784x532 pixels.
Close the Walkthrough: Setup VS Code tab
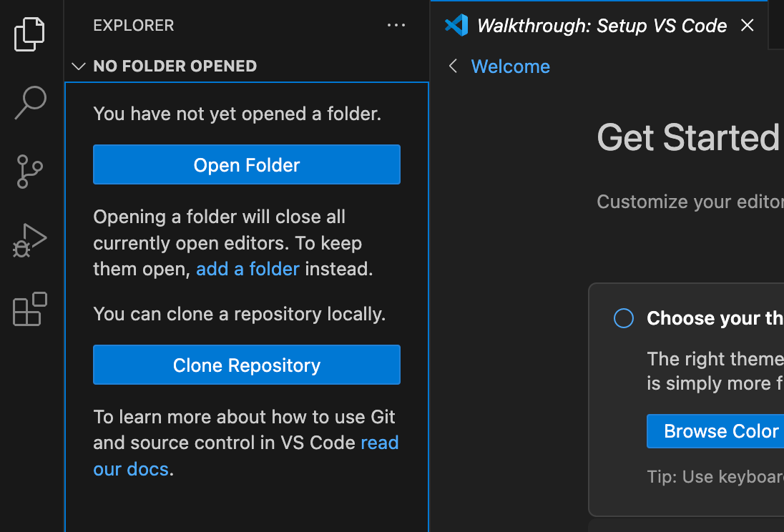[747, 25]
